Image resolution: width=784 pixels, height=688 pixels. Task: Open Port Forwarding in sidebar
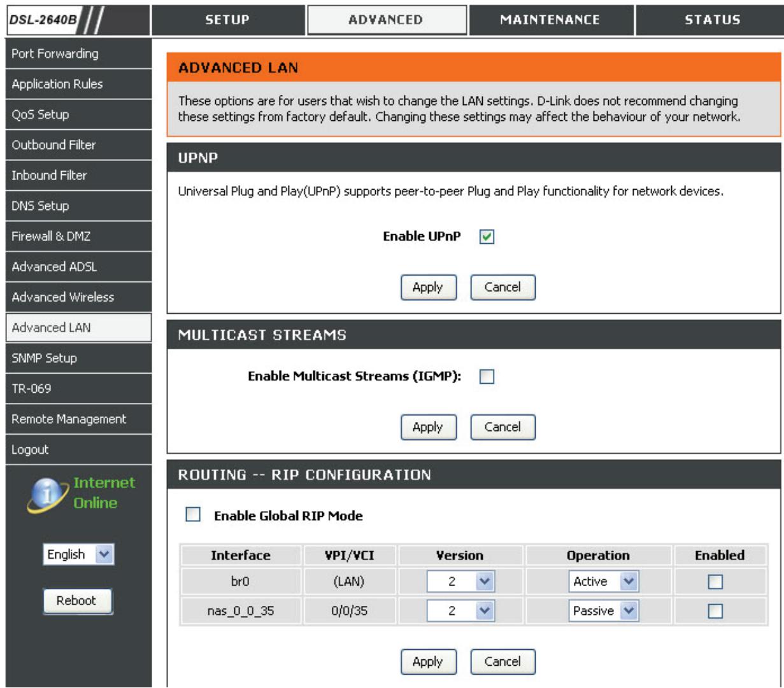coord(55,53)
